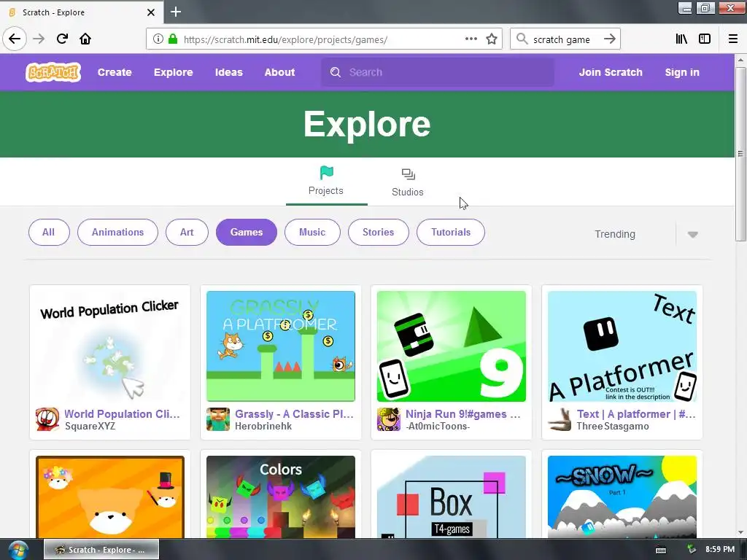Open a new tab with plus icon
747x560 pixels.
[176, 12]
